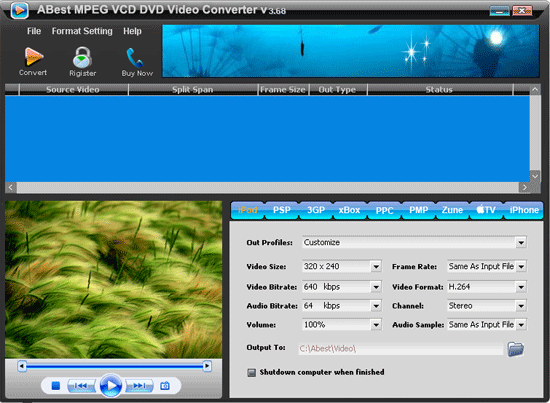
Task: Click the grass video preview image
Action: pyautogui.click(x=113, y=280)
